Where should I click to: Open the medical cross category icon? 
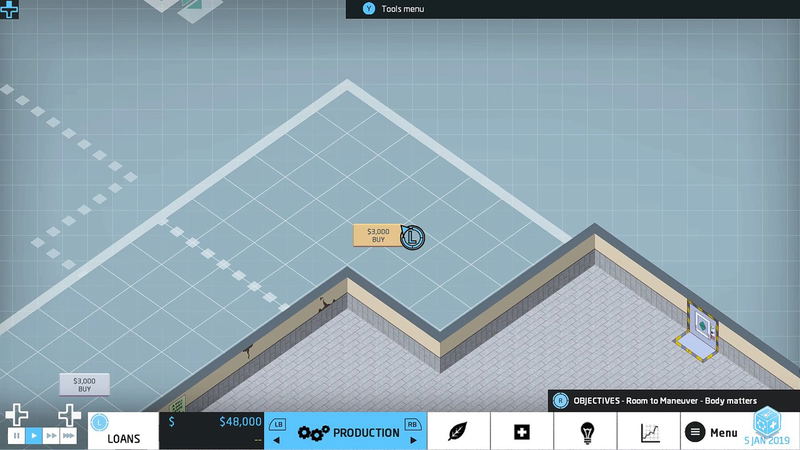point(521,432)
